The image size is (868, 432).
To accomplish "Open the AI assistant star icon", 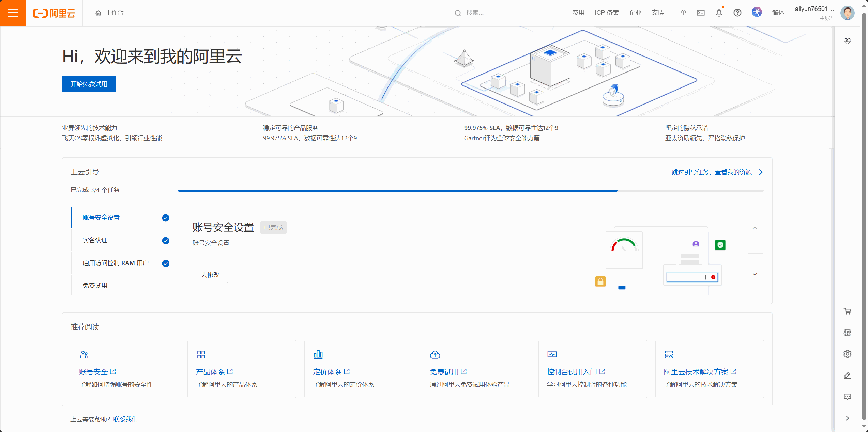I will (x=757, y=12).
